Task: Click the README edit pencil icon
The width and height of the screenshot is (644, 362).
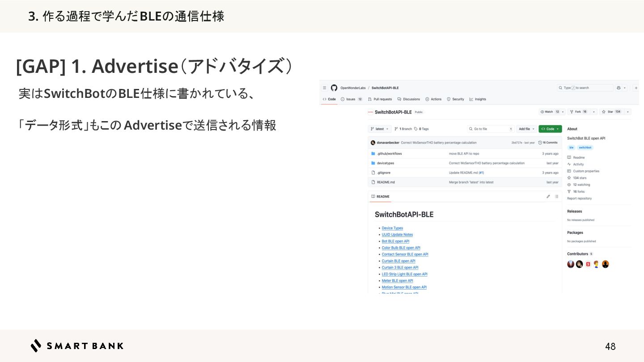Action: 548,197
